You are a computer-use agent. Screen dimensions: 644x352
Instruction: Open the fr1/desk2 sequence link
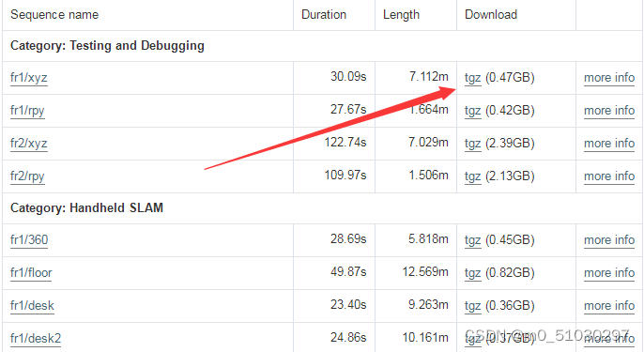[x=36, y=339]
